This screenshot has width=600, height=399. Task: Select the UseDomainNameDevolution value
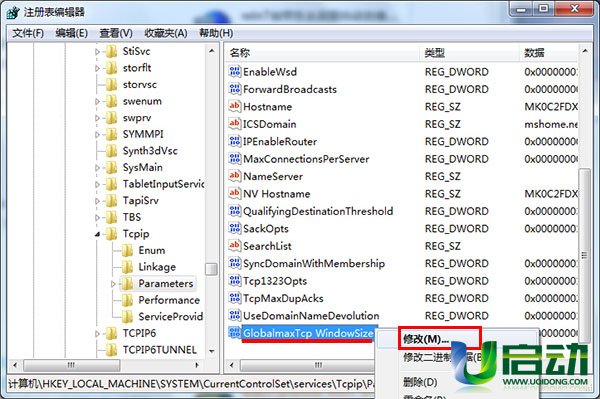(311, 316)
